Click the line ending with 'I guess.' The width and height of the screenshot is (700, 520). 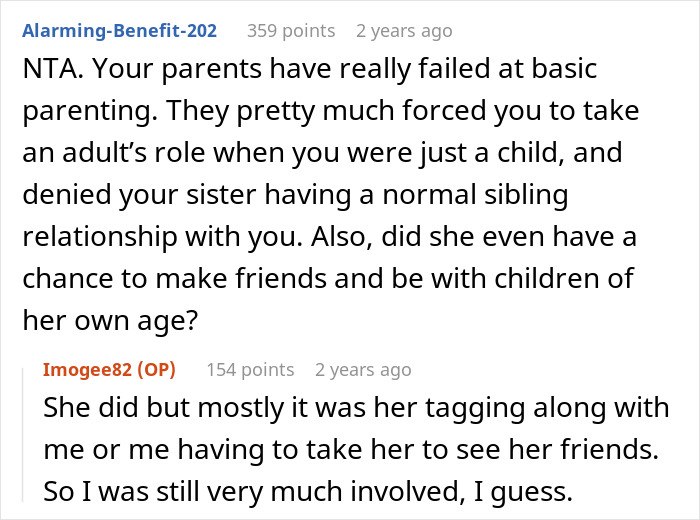[299, 493]
